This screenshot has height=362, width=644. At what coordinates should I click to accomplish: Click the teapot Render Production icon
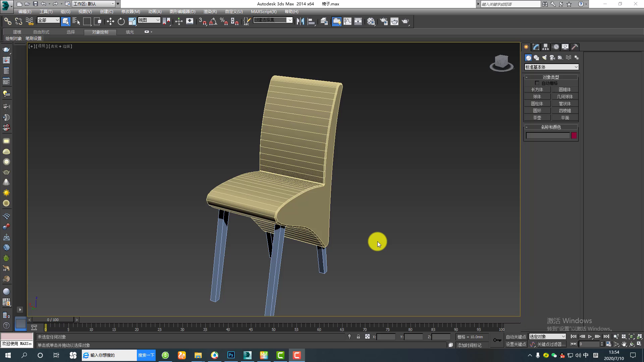pyautogui.click(x=406, y=21)
